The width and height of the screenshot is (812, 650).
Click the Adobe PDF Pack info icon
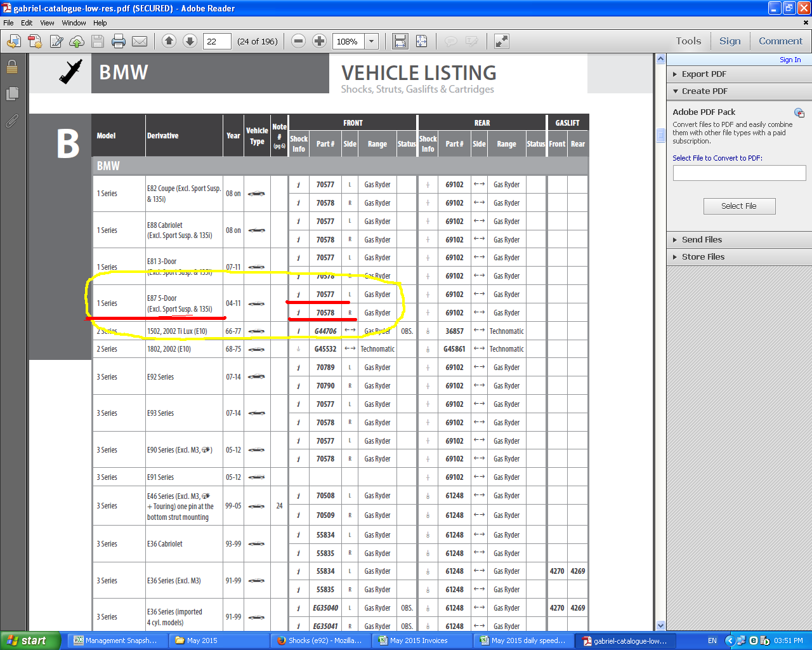tap(799, 112)
